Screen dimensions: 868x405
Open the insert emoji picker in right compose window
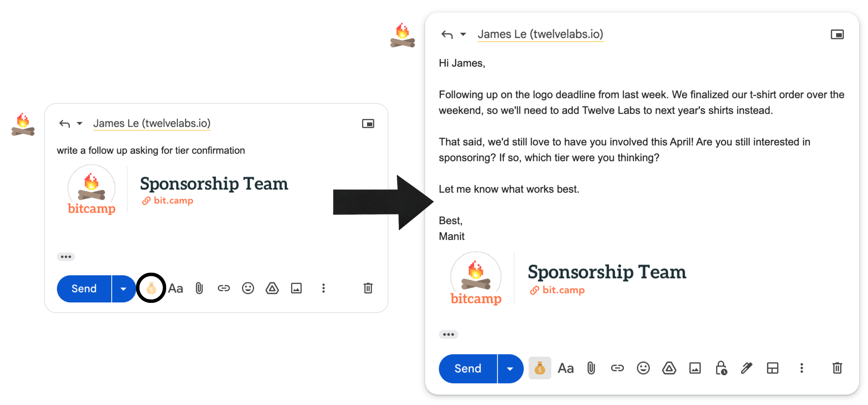point(643,368)
